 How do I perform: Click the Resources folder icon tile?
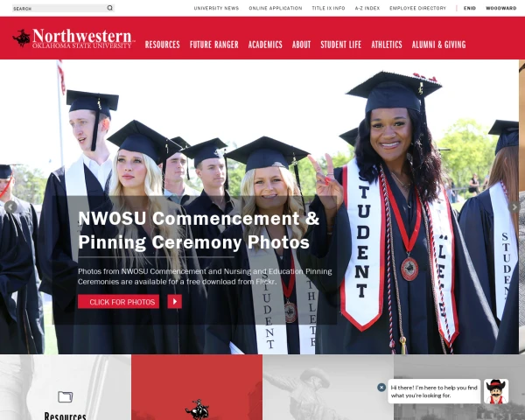(66, 397)
